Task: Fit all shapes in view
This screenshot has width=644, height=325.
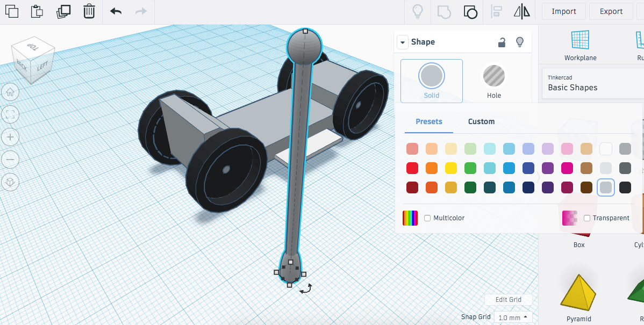Action: click(10, 114)
